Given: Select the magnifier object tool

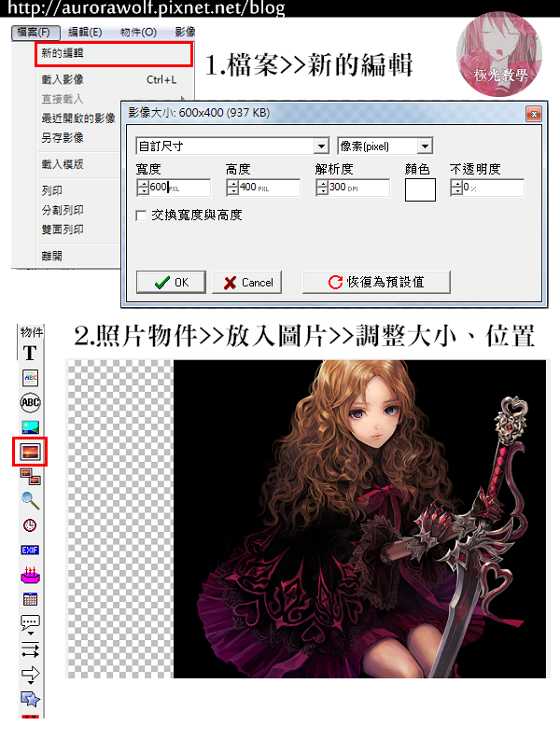Looking at the screenshot, I should [x=30, y=501].
